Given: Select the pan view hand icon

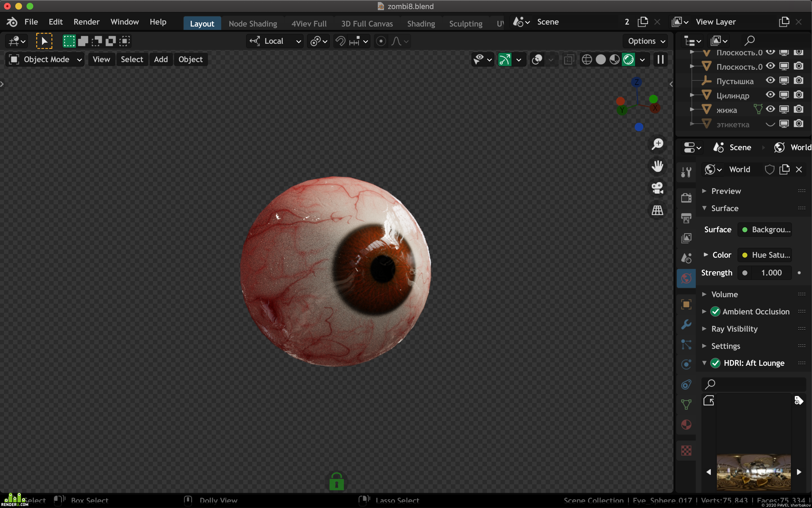Looking at the screenshot, I should [657, 166].
